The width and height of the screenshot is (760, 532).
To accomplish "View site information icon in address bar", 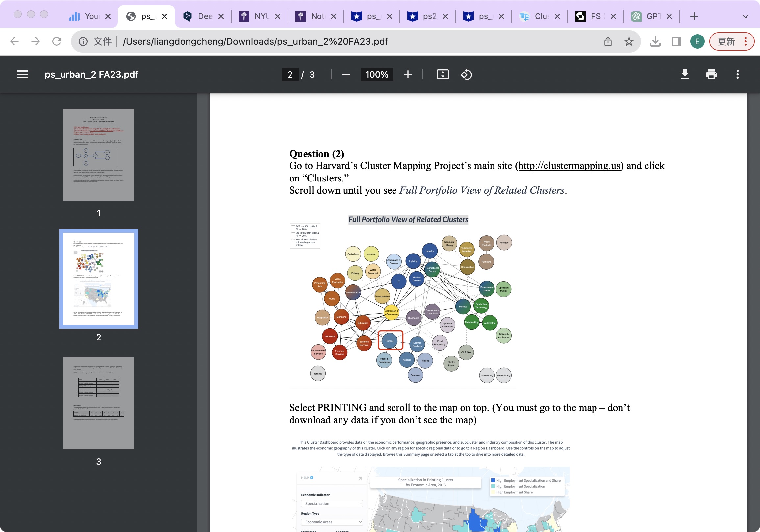I will [83, 41].
